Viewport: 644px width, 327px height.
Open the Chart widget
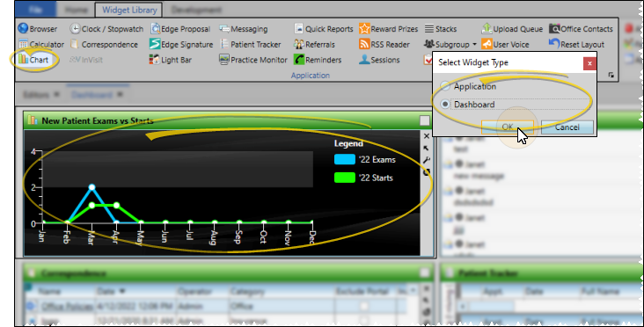pyautogui.click(x=33, y=60)
